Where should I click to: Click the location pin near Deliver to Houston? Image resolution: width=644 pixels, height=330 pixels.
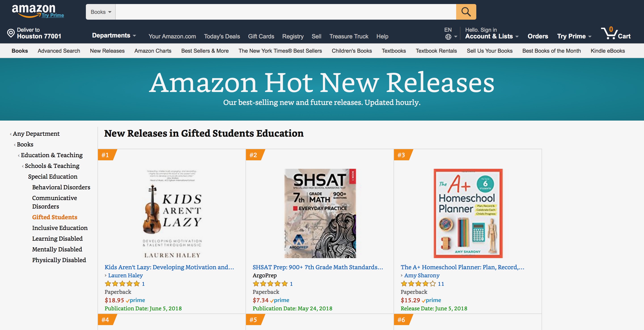pos(11,33)
